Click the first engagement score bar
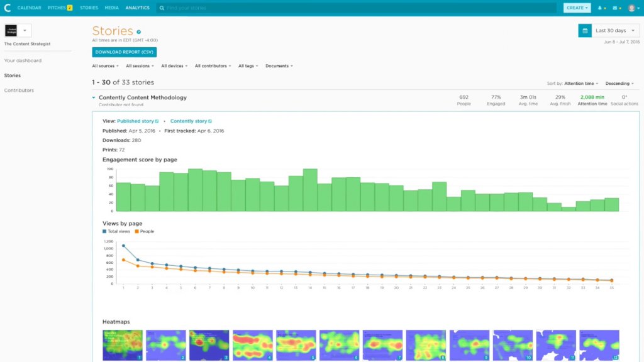644x362 pixels. pos(123,197)
